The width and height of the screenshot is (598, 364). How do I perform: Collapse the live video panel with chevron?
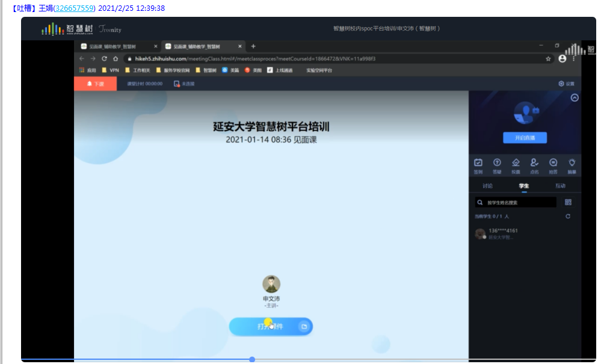(575, 97)
